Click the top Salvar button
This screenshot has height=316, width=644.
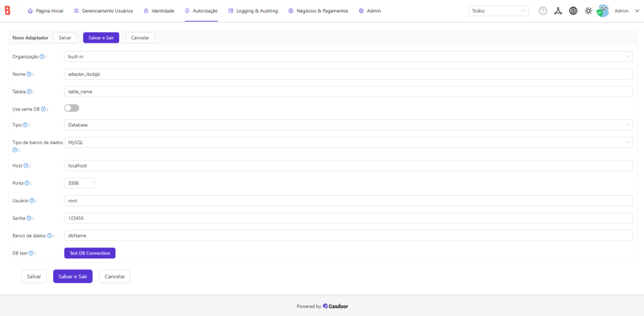tap(65, 38)
